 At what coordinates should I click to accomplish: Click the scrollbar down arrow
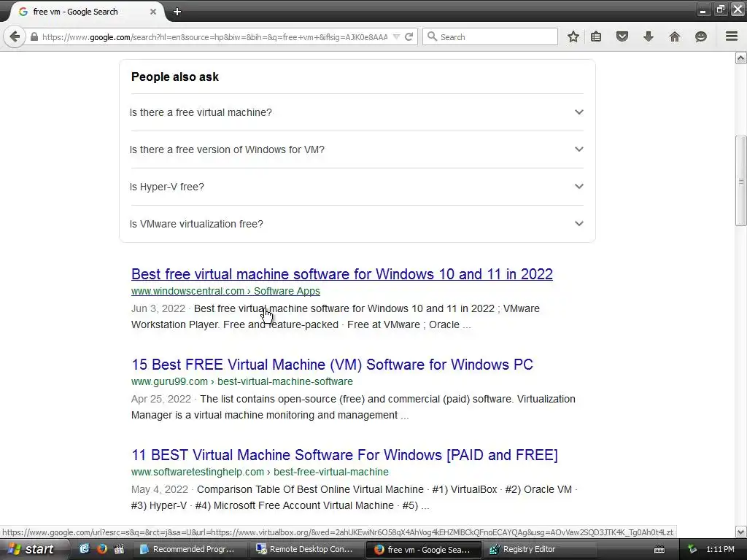coord(741,532)
